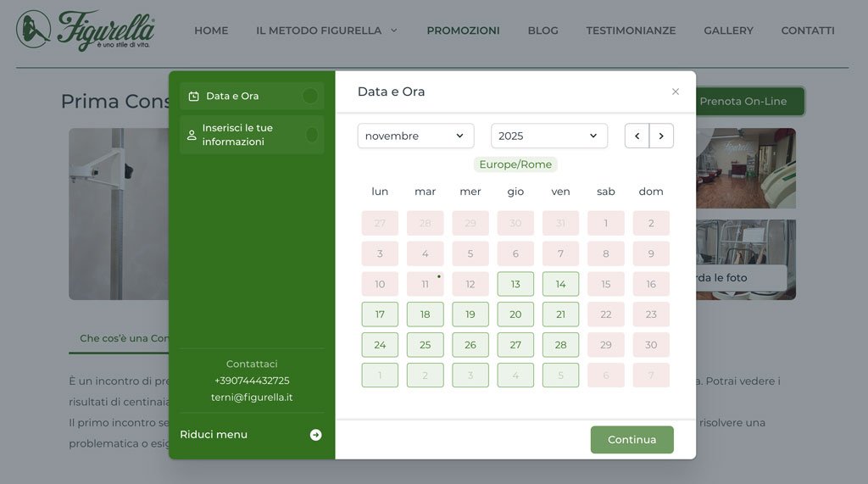This screenshot has width=868, height=484.
Task: Select Inserisci le tue informazioni step
Action: coord(252,135)
